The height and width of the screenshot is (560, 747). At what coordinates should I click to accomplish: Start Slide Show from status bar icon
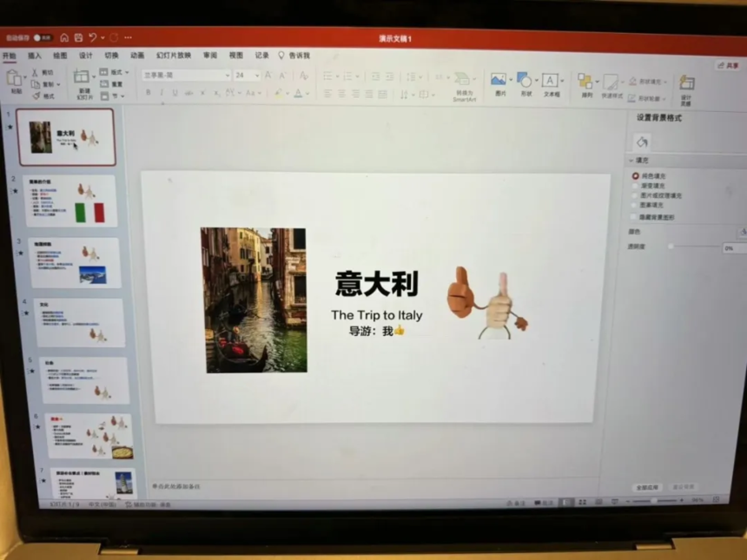click(x=615, y=502)
